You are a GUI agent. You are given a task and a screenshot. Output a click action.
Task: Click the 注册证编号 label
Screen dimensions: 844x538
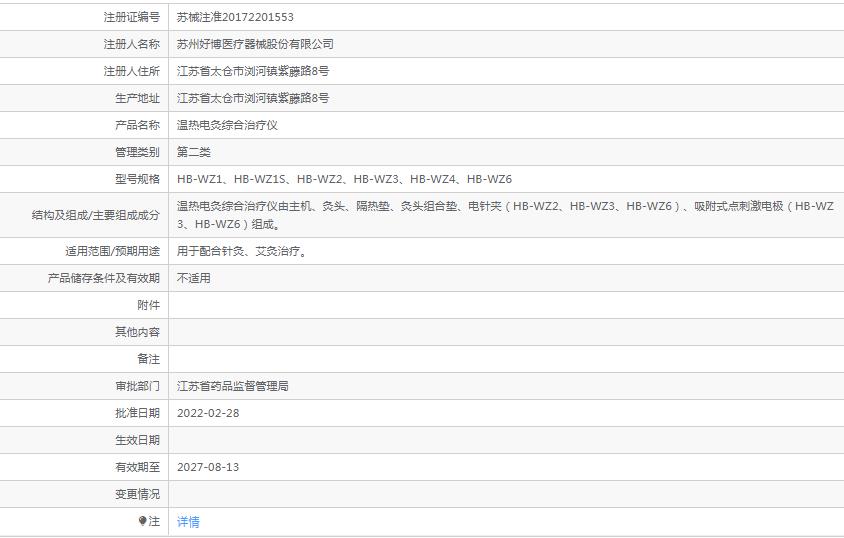click(132, 17)
